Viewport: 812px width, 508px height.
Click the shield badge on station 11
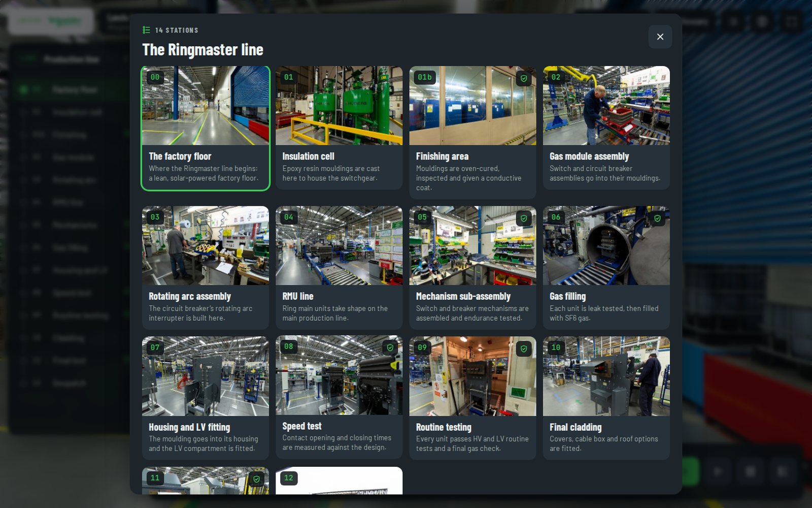click(256, 479)
